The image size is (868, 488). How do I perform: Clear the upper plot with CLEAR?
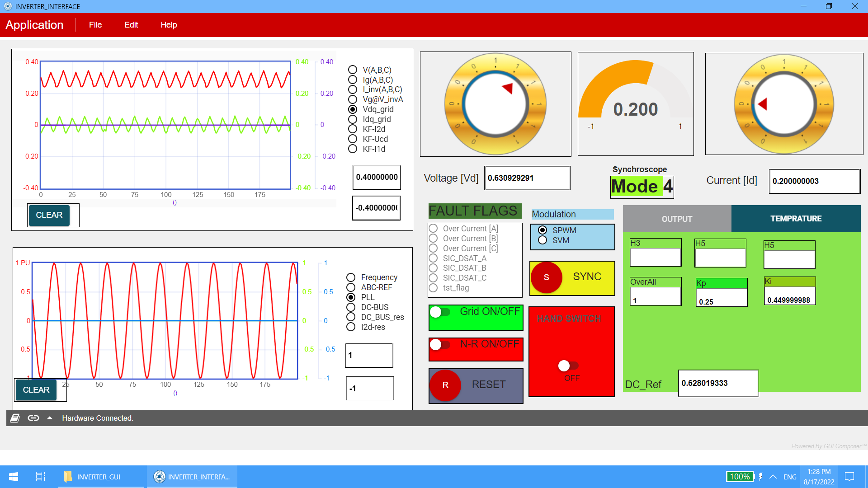click(x=49, y=215)
